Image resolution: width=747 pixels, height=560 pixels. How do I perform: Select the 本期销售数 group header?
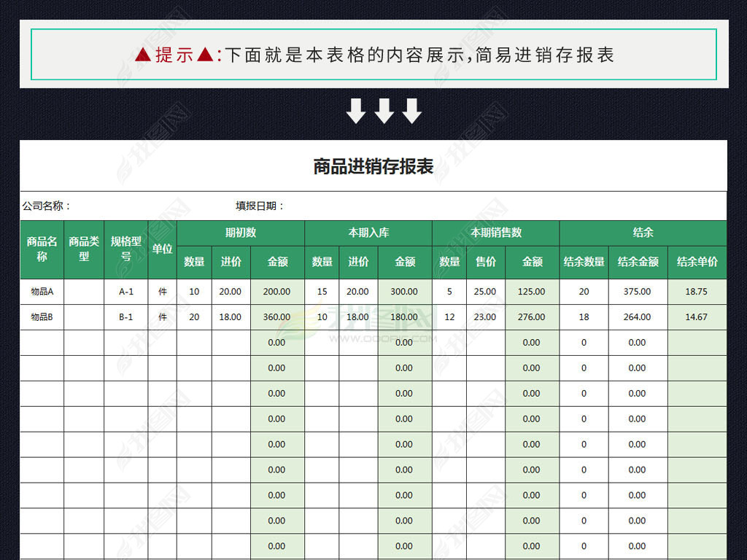coord(495,233)
